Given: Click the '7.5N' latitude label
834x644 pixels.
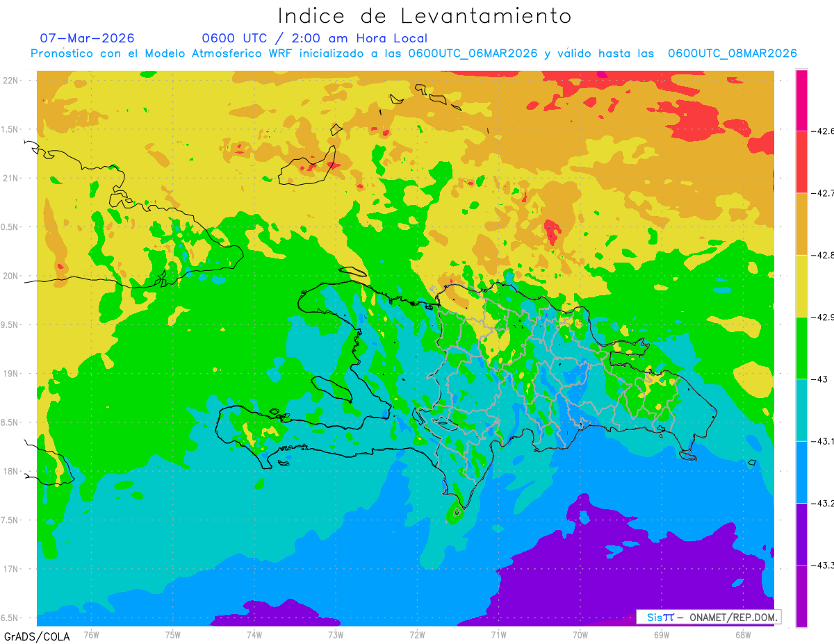Looking at the screenshot, I should [10, 520].
